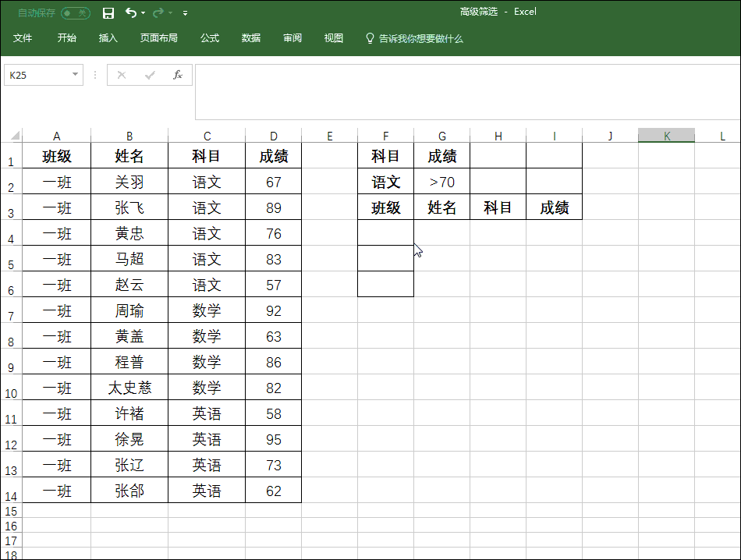This screenshot has height=560, width=741.
Task: Click criteria cell 语文 in column F
Action: (385, 182)
